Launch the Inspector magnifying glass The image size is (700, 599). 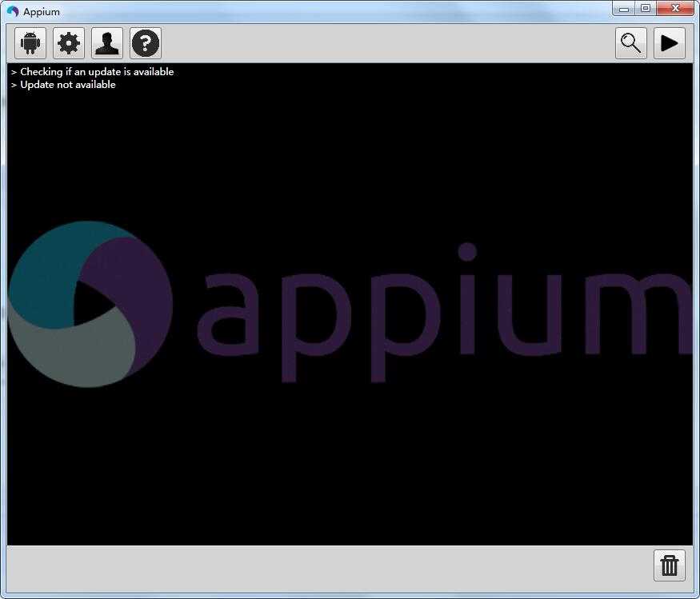(631, 43)
